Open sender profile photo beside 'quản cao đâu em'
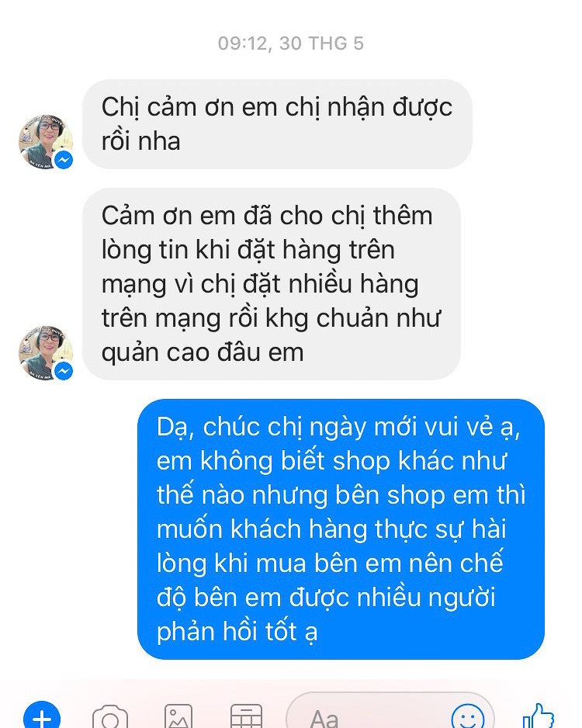Viewport: 582px width, 728px height. tap(46, 353)
